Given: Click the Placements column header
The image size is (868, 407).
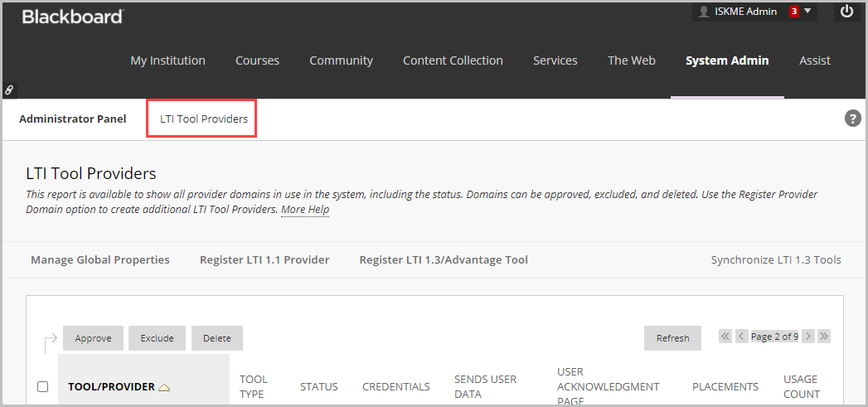Looking at the screenshot, I should pos(725,386).
